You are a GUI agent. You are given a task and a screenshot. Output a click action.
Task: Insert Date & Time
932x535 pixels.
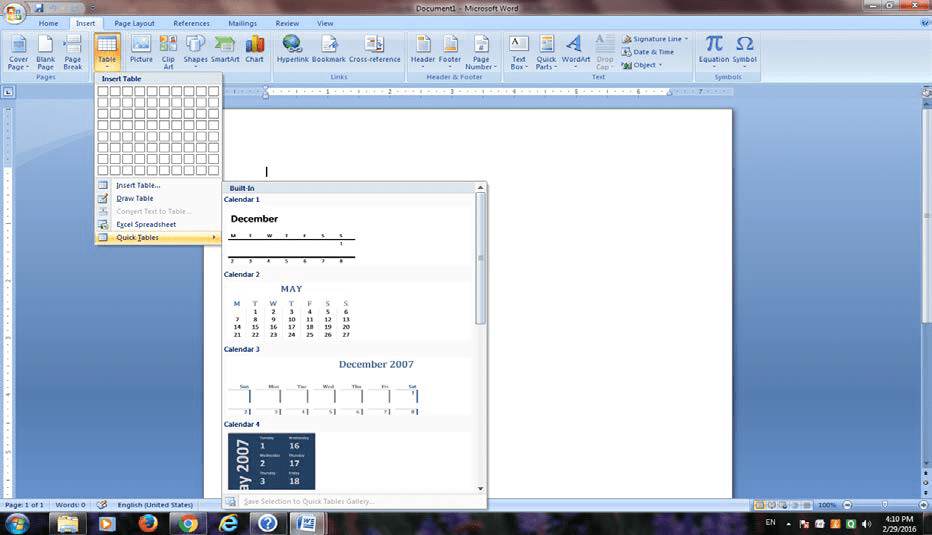click(648, 52)
